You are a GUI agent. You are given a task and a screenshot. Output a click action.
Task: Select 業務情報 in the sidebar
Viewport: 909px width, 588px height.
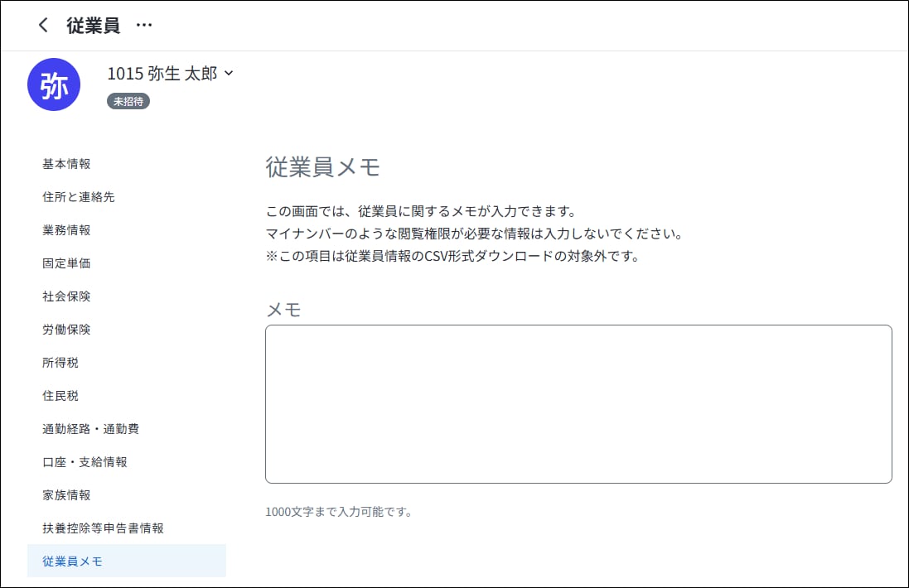pos(66,230)
